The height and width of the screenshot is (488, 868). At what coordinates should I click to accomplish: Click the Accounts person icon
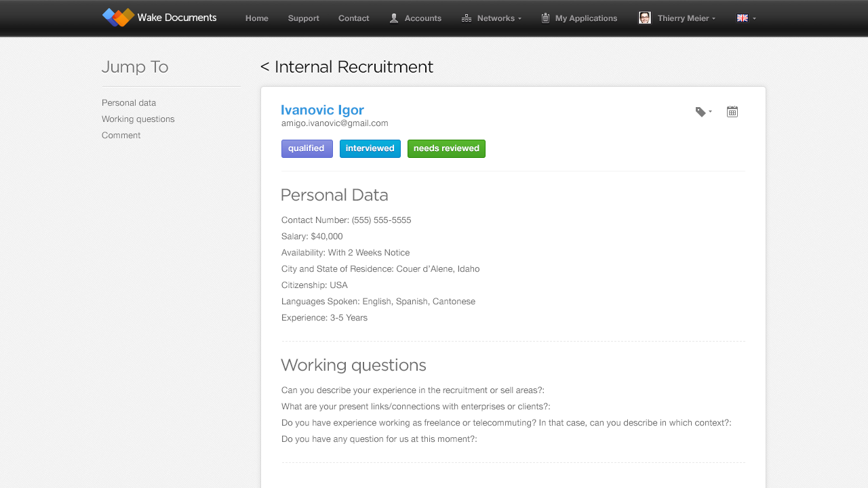point(394,18)
